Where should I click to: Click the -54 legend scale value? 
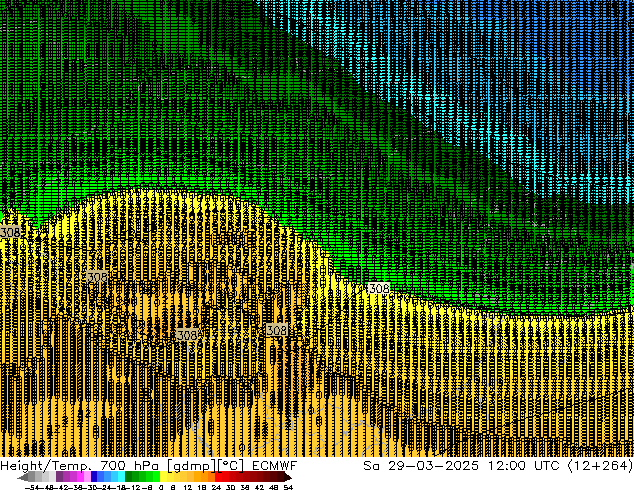click(x=32, y=487)
